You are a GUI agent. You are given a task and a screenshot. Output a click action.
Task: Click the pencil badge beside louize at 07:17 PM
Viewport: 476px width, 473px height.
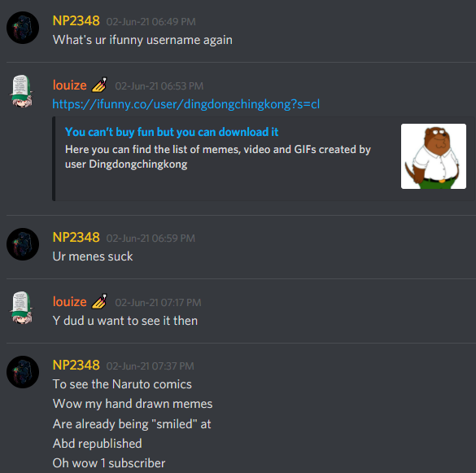[x=99, y=301]
